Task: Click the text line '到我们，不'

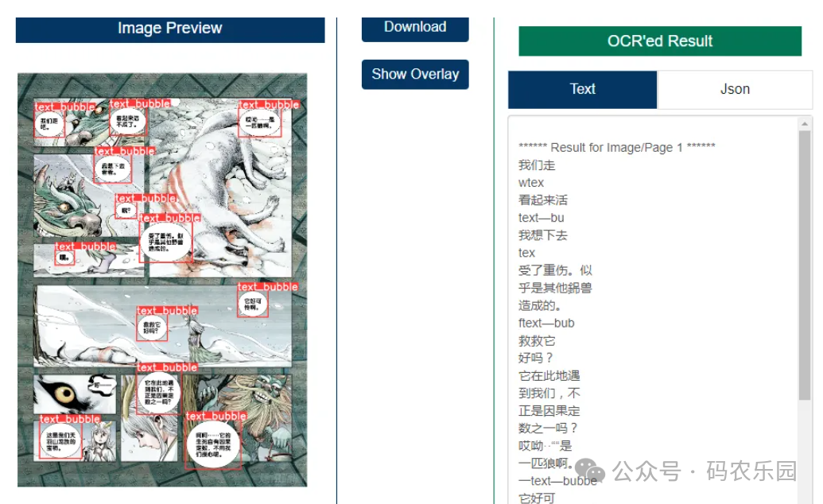Action: 549,394
